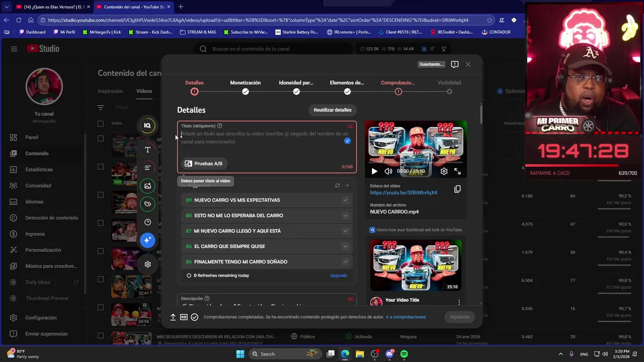Click the Windows Start button
644x362 pixels.
pyautogui.click(x=240, y=354)
